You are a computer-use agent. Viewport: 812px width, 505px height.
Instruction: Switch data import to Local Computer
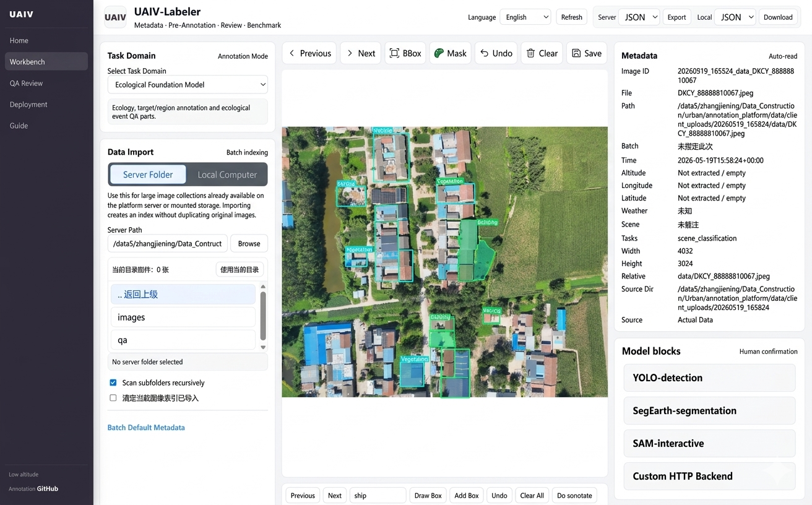[x=227, y=175]
